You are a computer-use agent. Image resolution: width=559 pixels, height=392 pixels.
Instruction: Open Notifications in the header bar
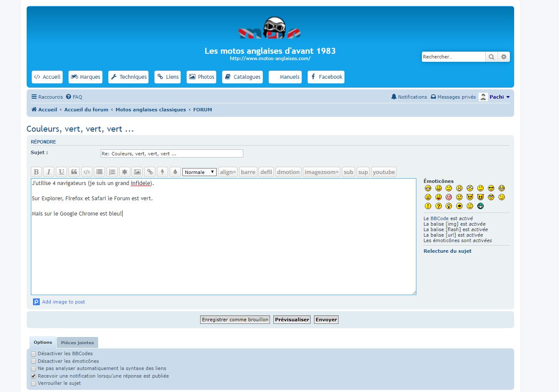409,97
